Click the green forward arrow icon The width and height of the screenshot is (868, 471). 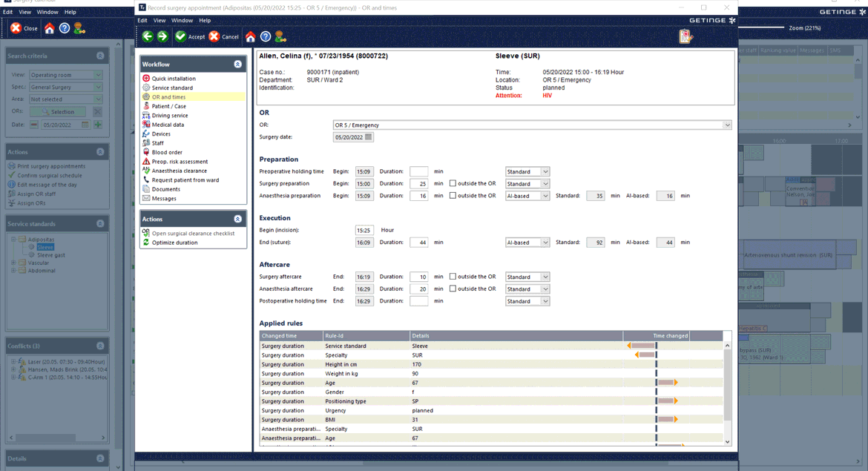(x=162, y=36)
